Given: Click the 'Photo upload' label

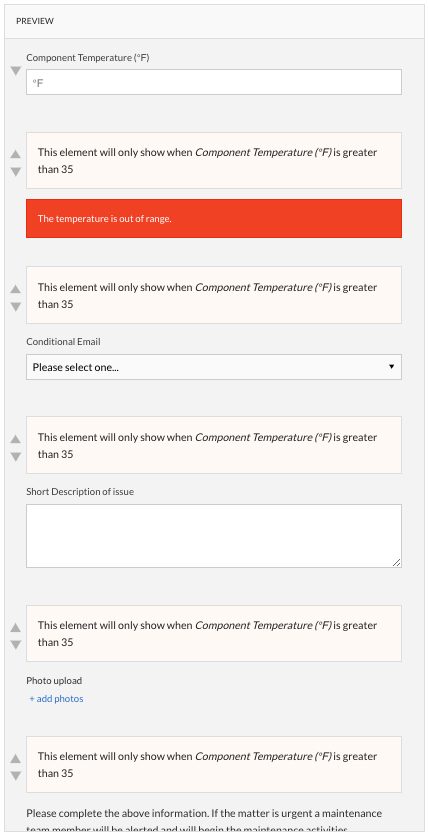Looking at the screenshot, I should pyautogui.click(x=54, y=681).
